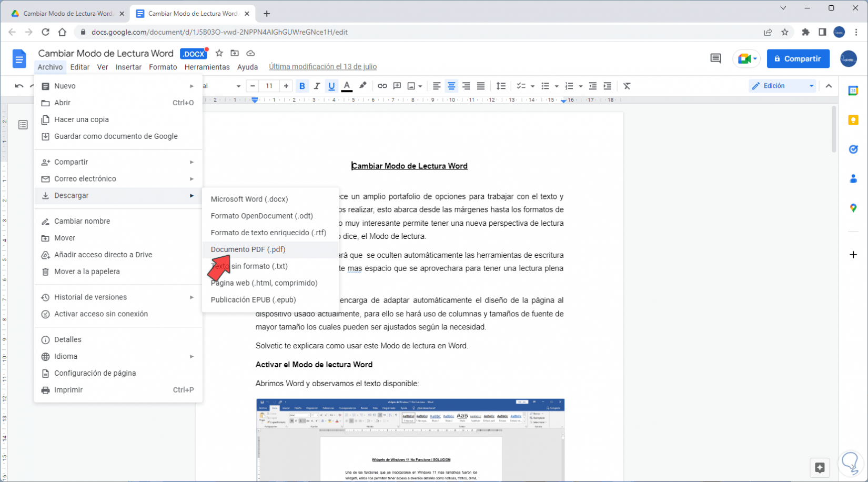Click the blue Compartir button
This screenshot has height=482, width=868.
pyautogui.click(x=798, y=58)
